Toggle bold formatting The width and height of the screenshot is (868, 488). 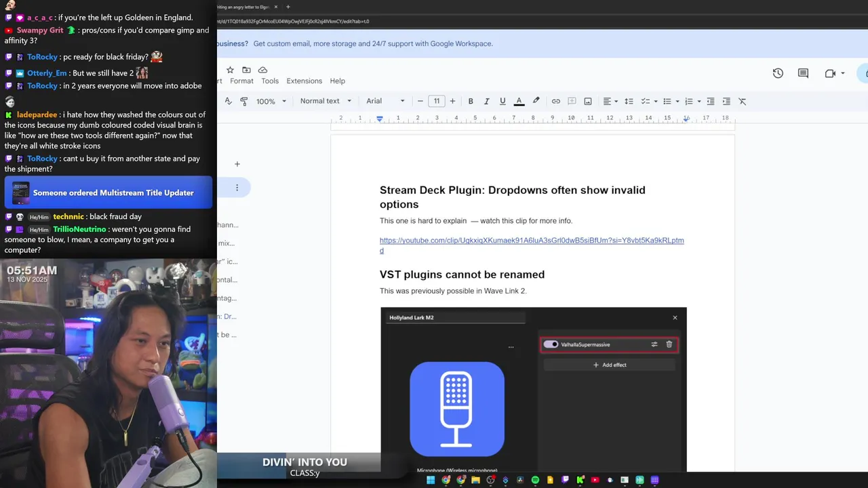click(x=471, y=101)
